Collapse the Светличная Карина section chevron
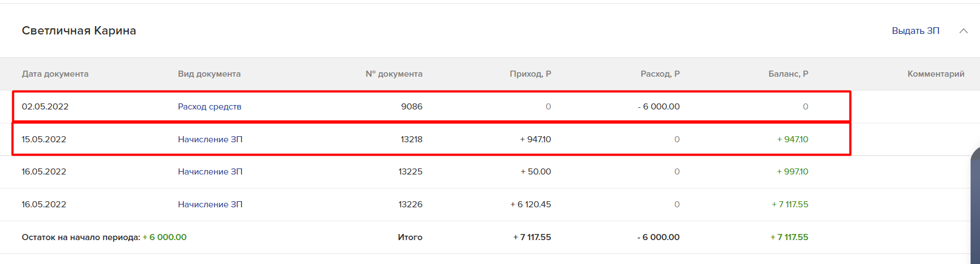 click(963, 31)
